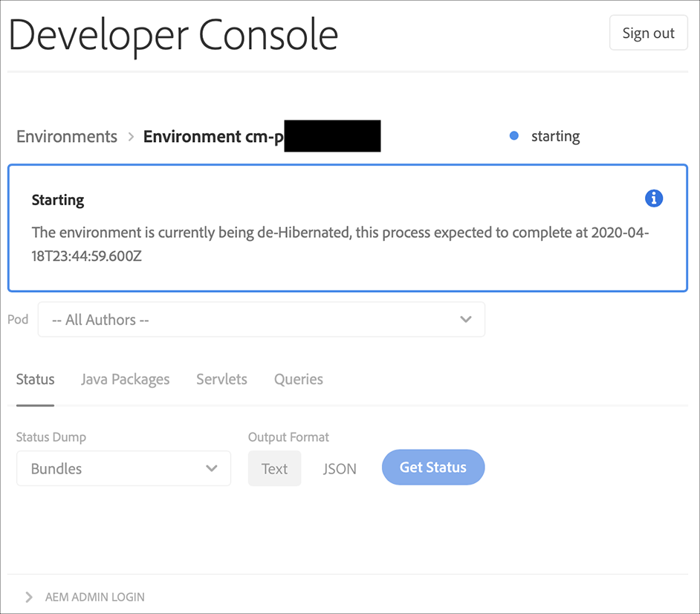Screen dimensions: 700x614
Task: Click the AEM ADMIN LOGIN label
Action: pyautogui.click(x=95, y=597)
